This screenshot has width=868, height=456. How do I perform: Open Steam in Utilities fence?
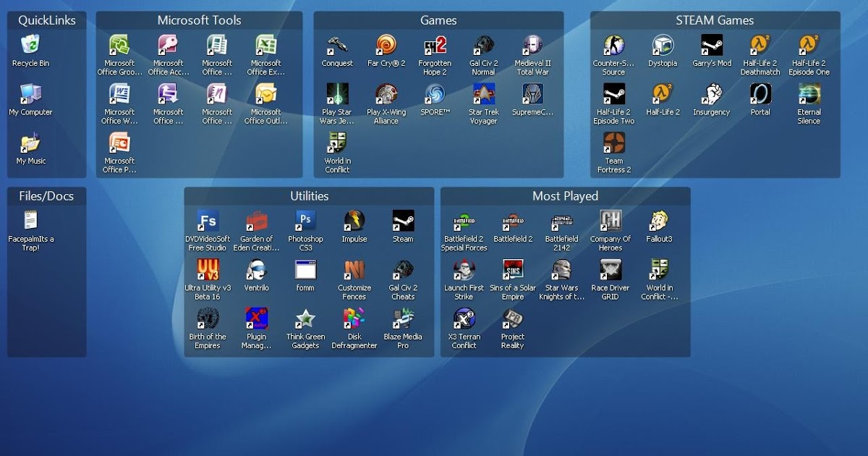(403, 220)
